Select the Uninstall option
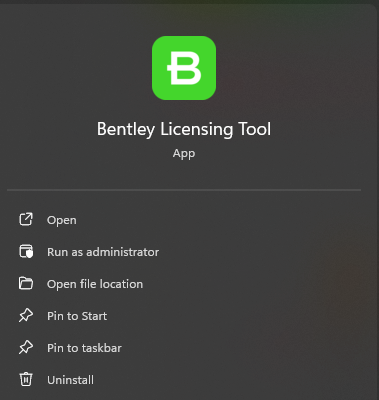The width and height of the screenshot is (379, 400). point(70,380)
